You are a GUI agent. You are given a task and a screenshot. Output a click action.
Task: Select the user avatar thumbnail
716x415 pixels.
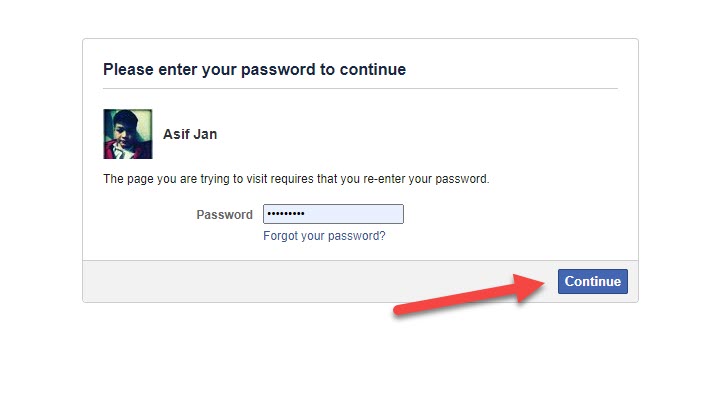pos(128,134)
